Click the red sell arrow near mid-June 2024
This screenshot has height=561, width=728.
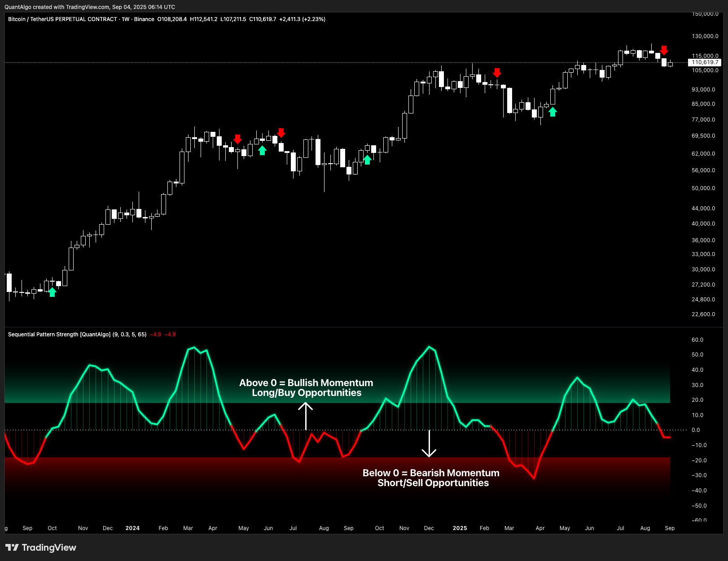(281, 133)
